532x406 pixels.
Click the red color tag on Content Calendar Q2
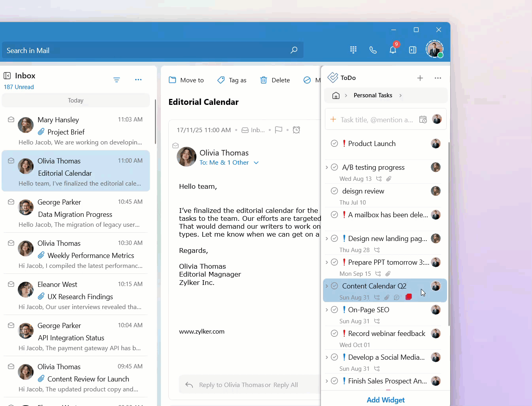pyautogui.click(x=409, y=297)
